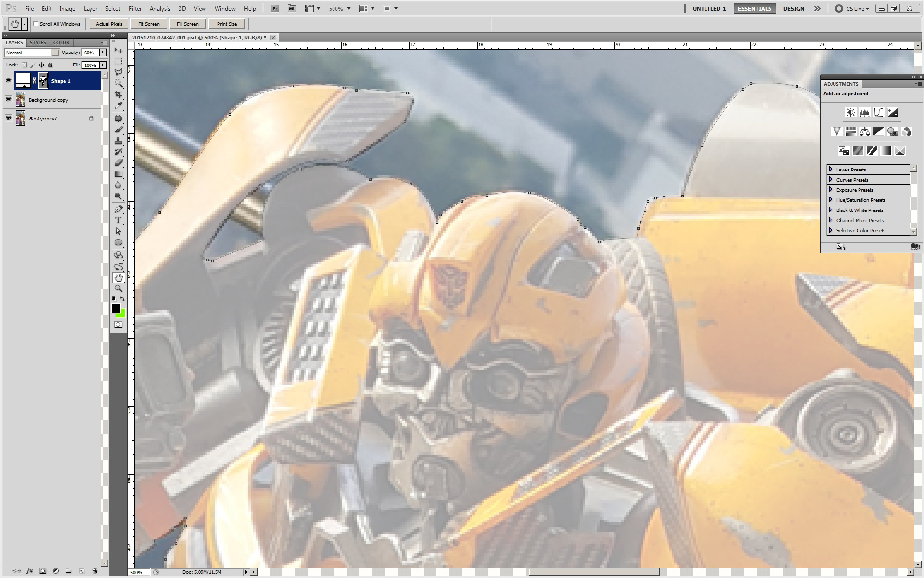Click the Print Size button
Screen dimensions: 924x578
coord(227,24)
